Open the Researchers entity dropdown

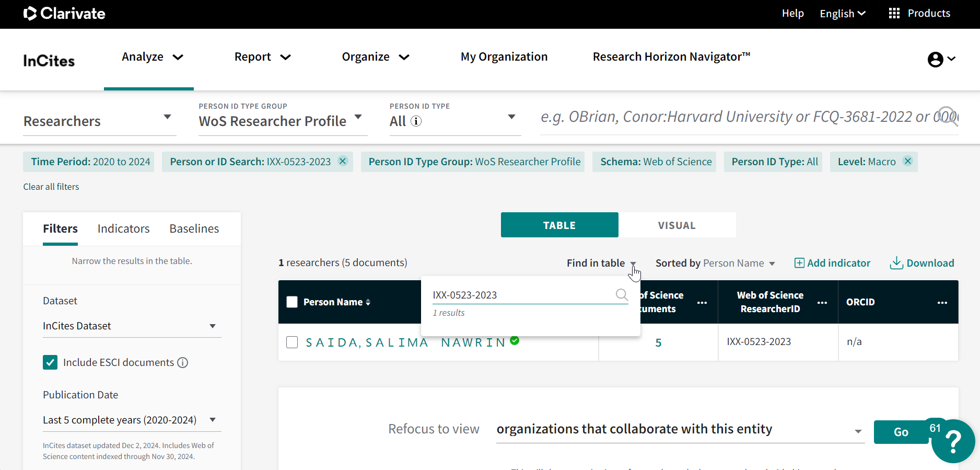[99, 121]
